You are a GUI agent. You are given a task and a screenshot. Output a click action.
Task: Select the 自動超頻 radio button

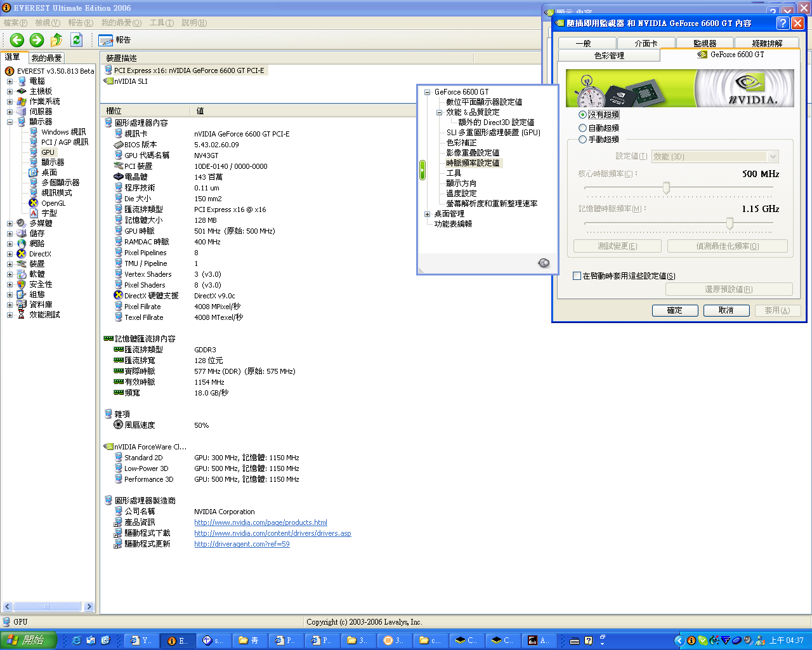pyautogui.click(x=582, y=128)
